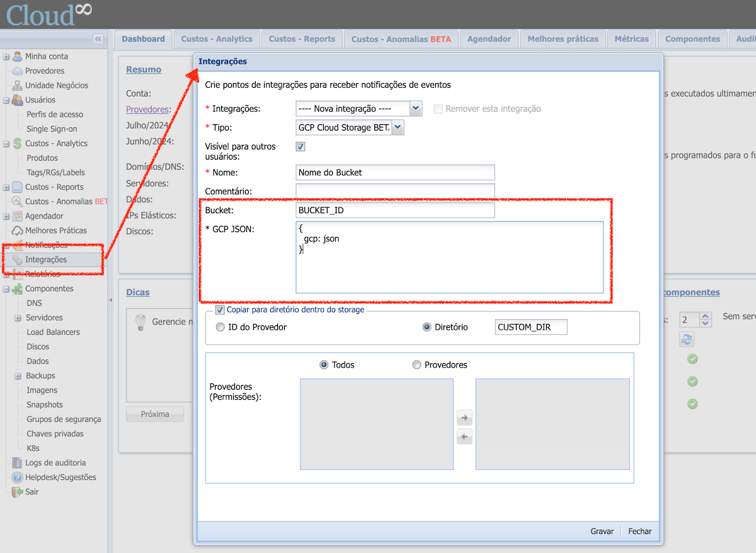The image size is (756, 553).
Task: Click the Unidade Negócios hierarchy icon
Action: point(18,85)
